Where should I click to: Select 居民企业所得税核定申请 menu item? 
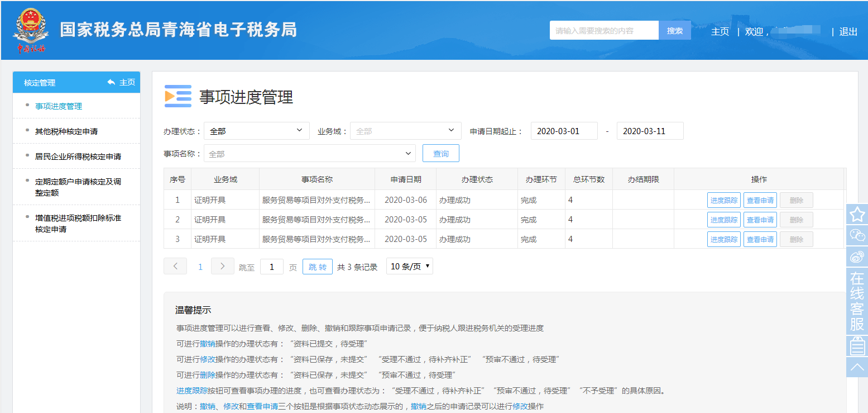pyautogui.click(x=78, y=156)
